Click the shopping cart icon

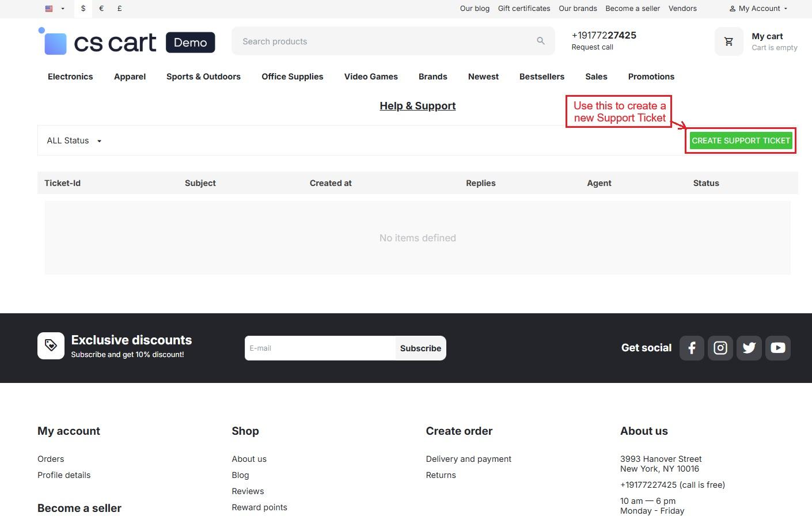[728, 41]
